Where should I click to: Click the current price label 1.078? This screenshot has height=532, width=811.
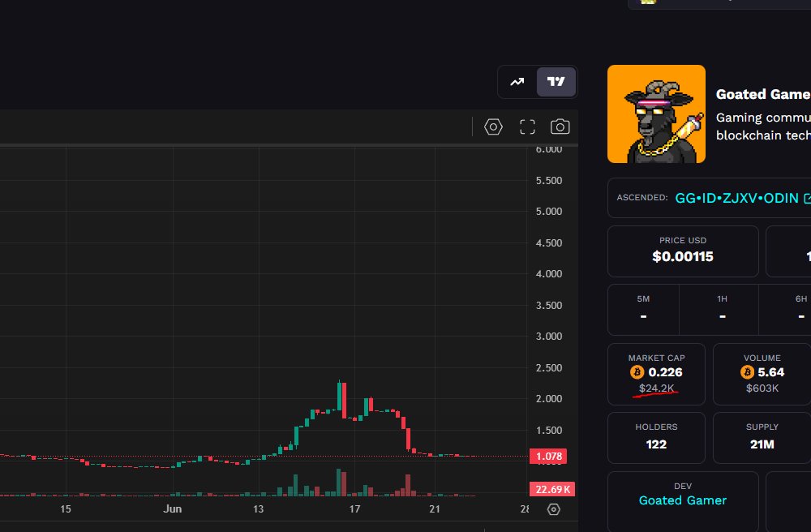tap(548, 456)
